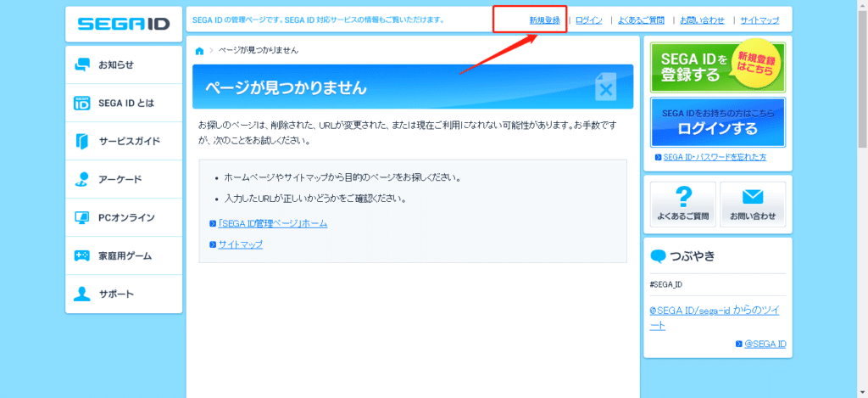The image size is (868, 398).
Task: Open PCオンライン section
Action: point(124,218)
